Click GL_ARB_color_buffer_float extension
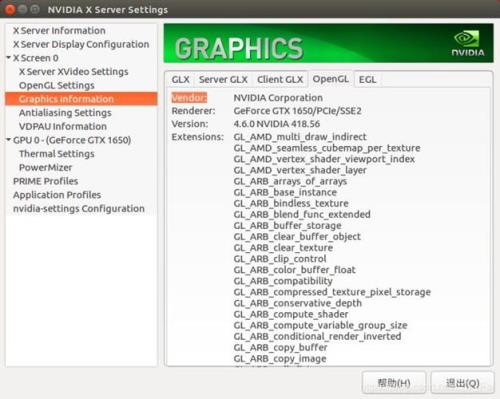 click(x=295, y=270)
